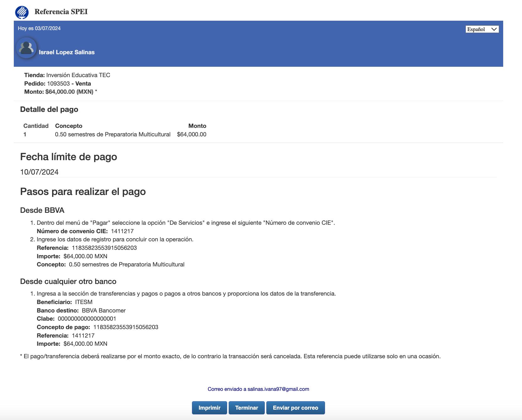Click the Pedido number 1093503
Viewport: 522px width, 420px height.
58,84
